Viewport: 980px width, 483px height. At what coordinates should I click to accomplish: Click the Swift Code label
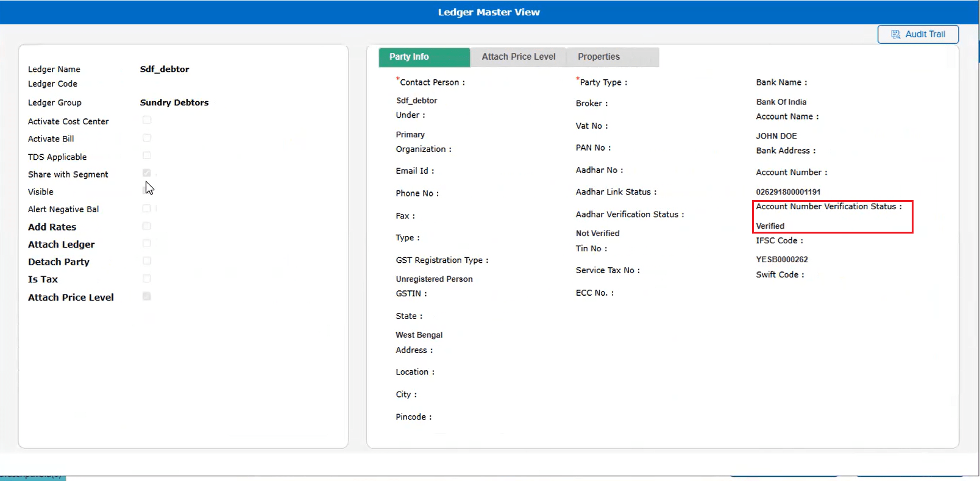(x=780, y=275)
